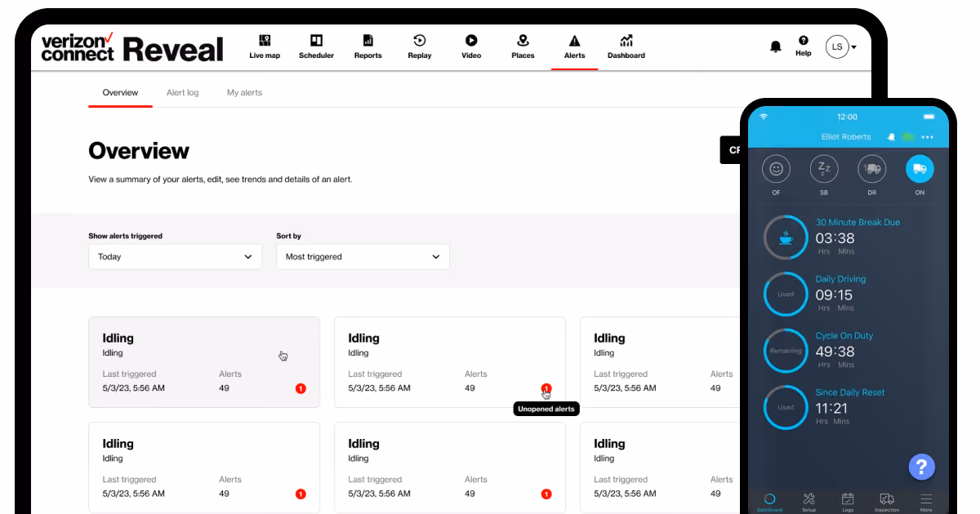
Task: Open the three-dots menu on the phone header
Action: click(927, 137)
